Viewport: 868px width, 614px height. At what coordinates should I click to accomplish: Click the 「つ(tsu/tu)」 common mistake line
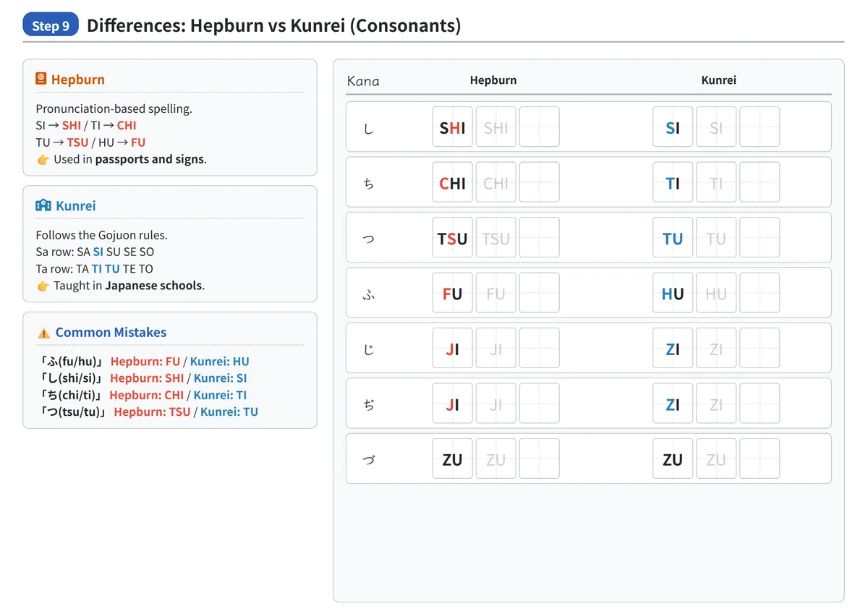(x=149, y=412)
